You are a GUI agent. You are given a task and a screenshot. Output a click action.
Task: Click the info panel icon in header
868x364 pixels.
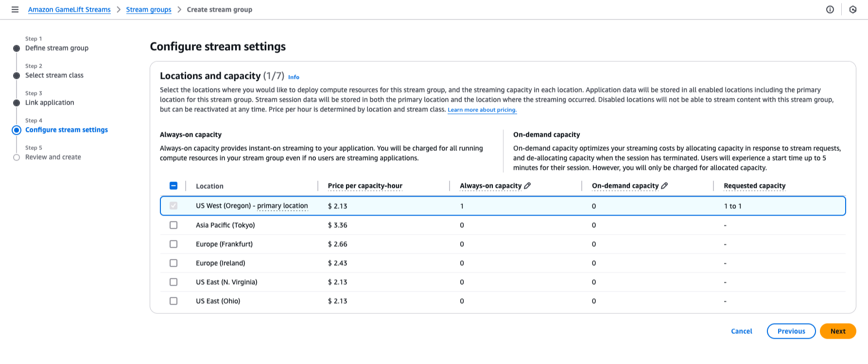coord(830,10)
